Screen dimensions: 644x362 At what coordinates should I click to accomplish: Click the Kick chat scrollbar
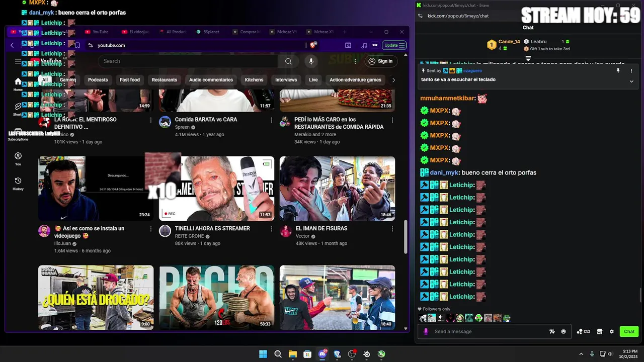[x=640, y=296]
